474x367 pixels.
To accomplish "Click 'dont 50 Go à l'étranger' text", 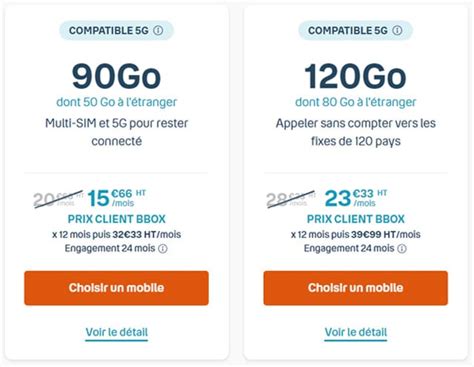I will (x=117, y=102).
